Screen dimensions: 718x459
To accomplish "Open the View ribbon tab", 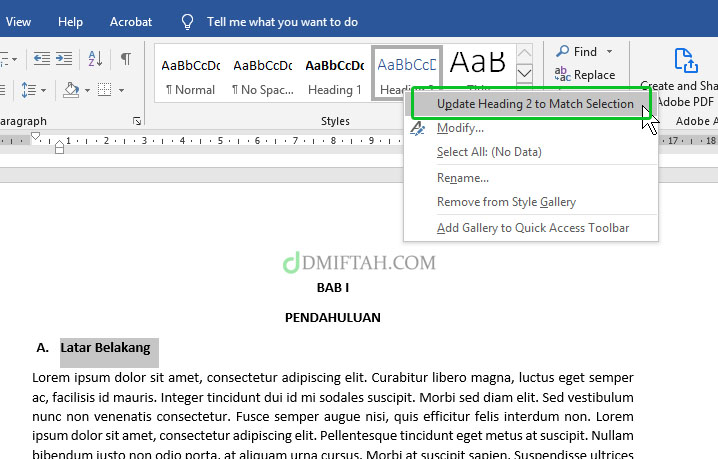I will point(18,22).
